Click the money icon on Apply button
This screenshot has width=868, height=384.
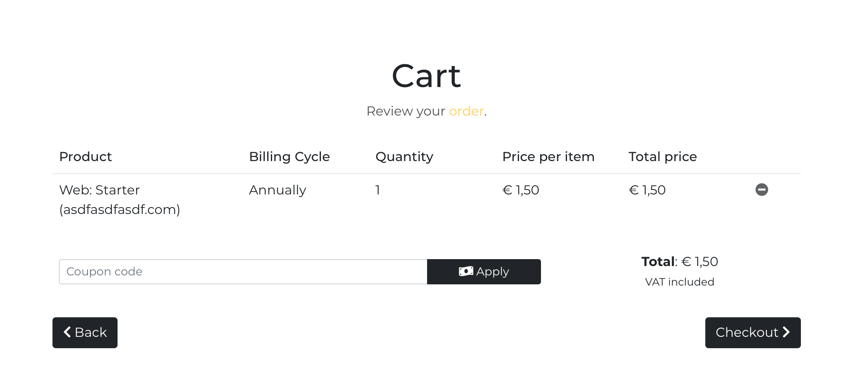tap(466, 271)
